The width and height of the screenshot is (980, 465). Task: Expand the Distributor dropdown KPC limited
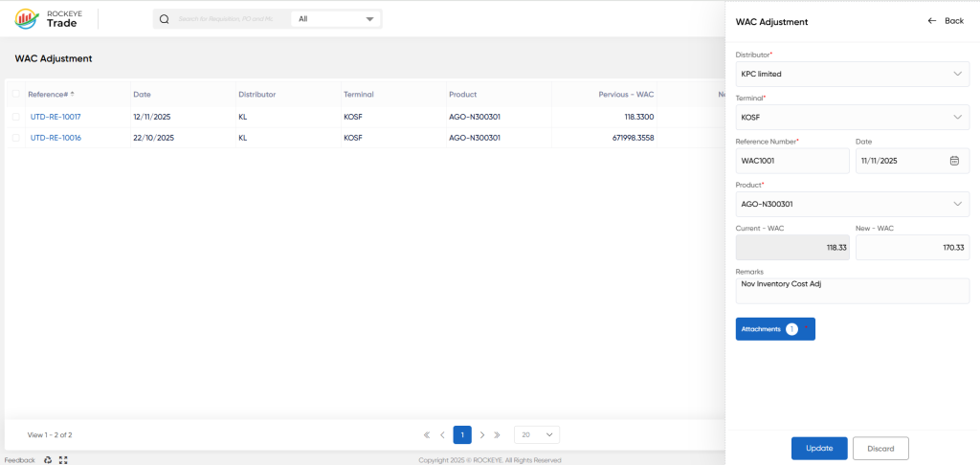pyautogui.click(x=853, y=74)
